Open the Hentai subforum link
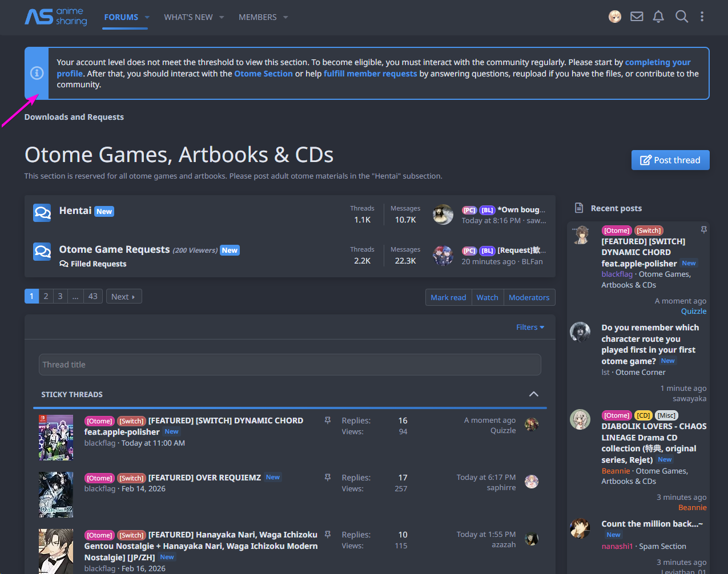The image size is (728, 574). [75, 211]
